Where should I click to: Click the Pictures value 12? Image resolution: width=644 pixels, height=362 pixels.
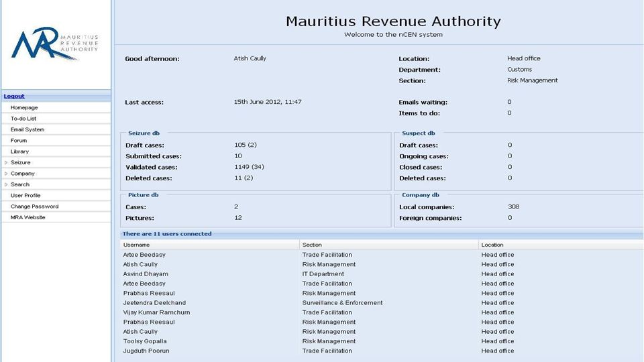coord(238,218)
